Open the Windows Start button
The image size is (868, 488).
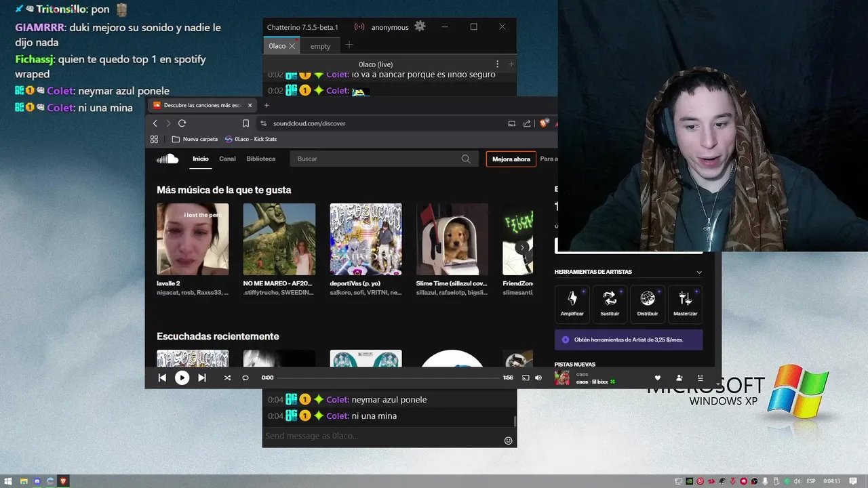point(9,481)
